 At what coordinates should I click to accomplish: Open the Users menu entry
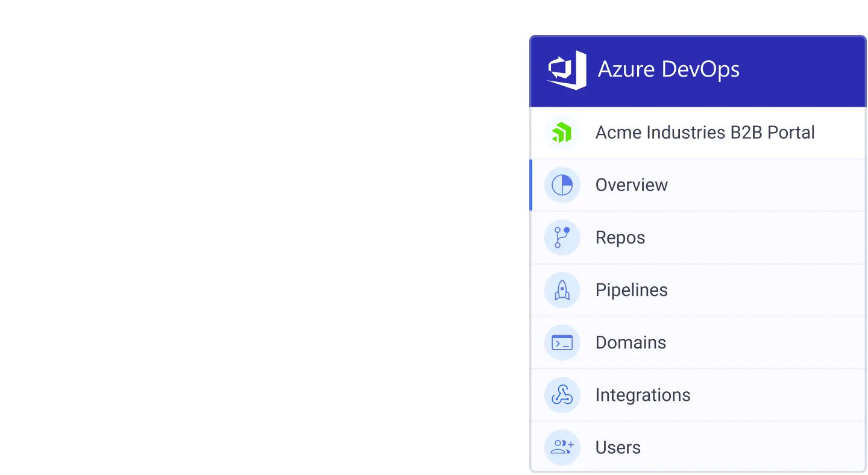[x=618, y=447]
